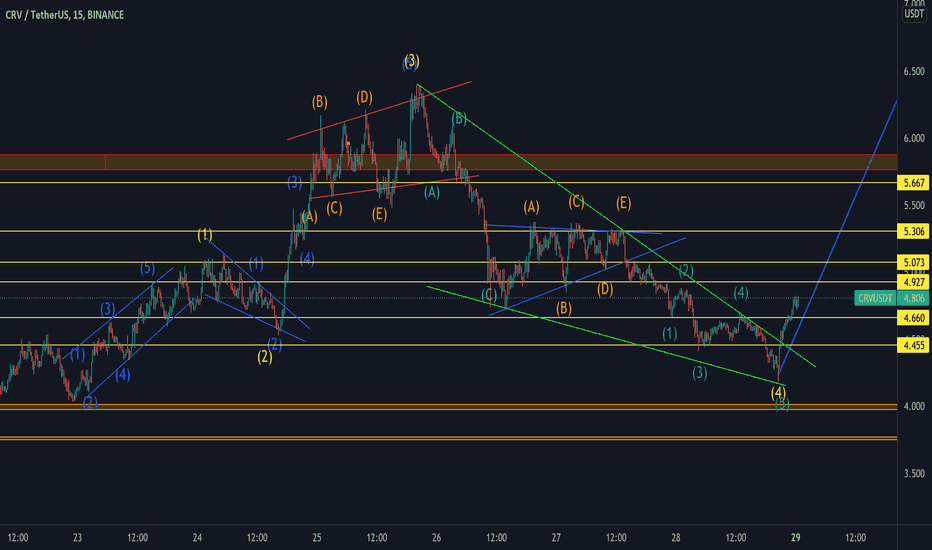Select the yellow (3) label at chart peak
Viewport: 932px width, 550px height.
412,60
